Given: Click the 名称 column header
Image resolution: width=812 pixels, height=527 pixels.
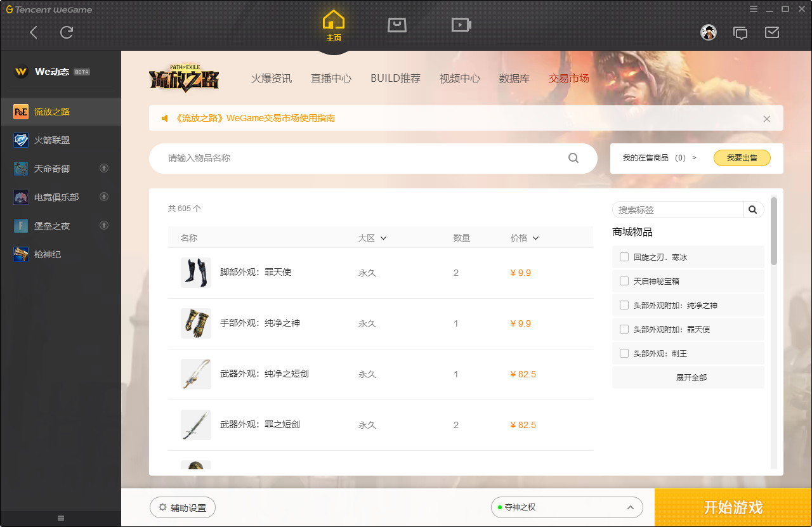Looking at the screenshot, I should pos(189,238).
